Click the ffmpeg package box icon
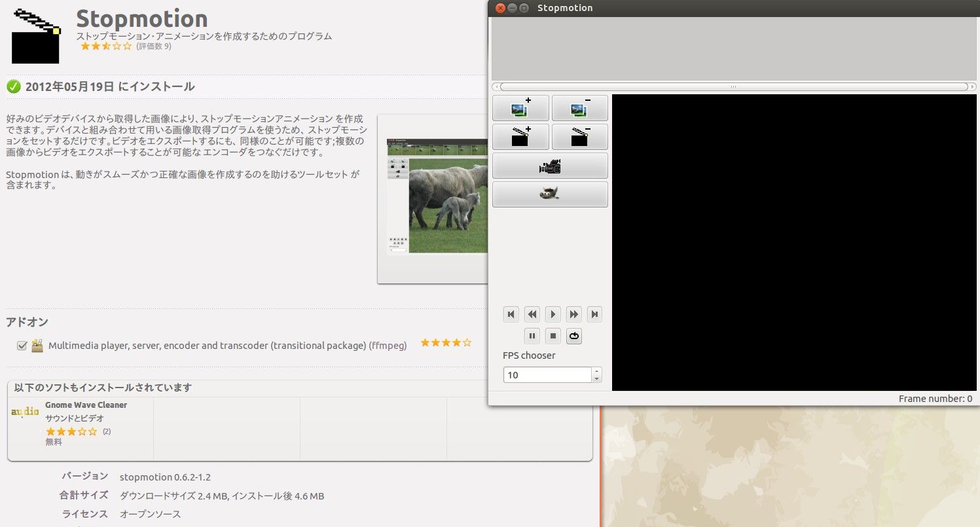980x527 pixels. 37,345
